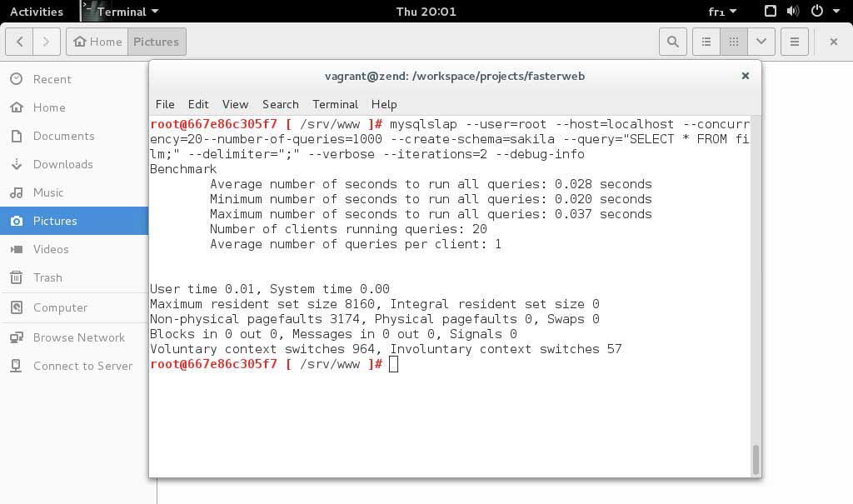Image resolution: width=853 pixels, height=504 pixels.
Task: Open the Music label in sidebar
Action: click(x=47, y=192)
